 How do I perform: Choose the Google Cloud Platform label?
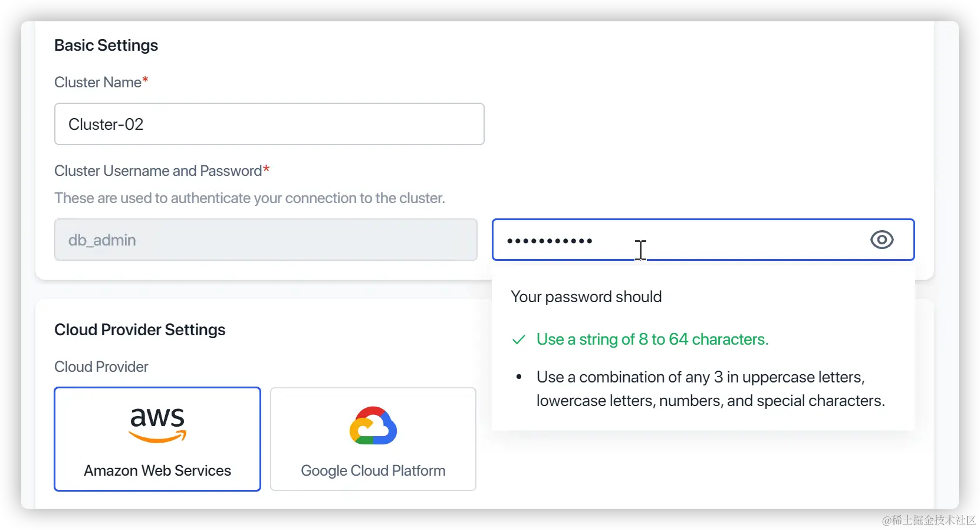pyautogui.click(x=373, y=470)
